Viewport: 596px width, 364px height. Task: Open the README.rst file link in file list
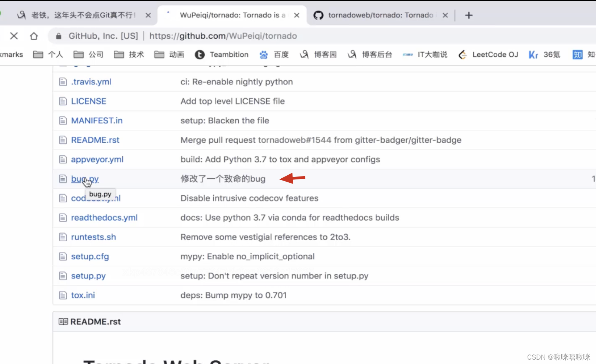point(95,140)
